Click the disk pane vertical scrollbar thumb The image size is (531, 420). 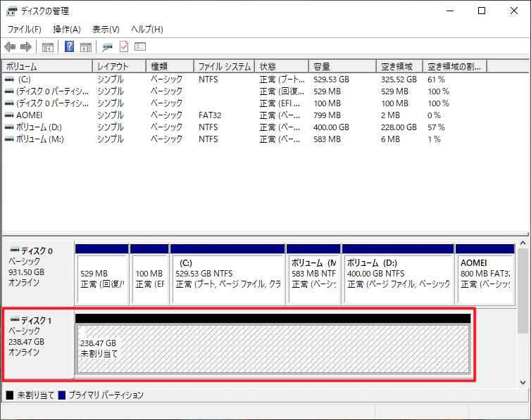click(x=523, y=291)
